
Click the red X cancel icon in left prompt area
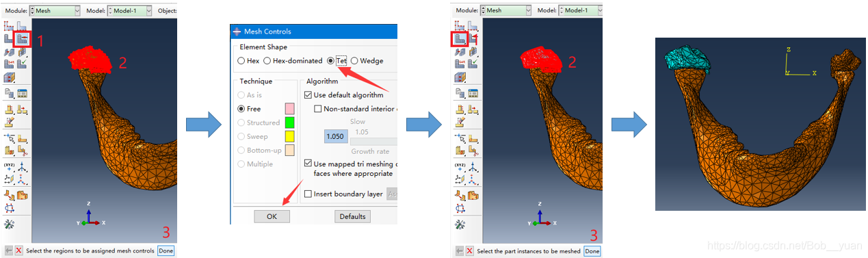(x=18, y=251)
